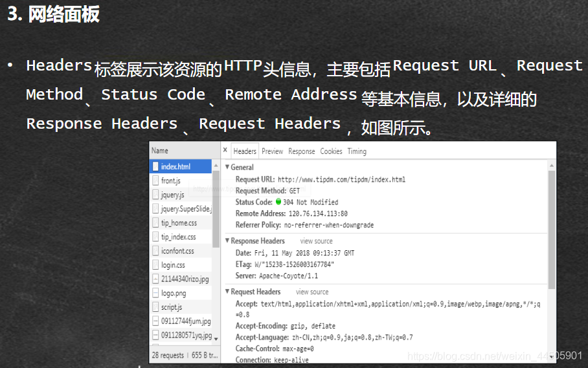Select the jquery.js request row
This screenshot has width=588, height=368.
coord(181,195)
